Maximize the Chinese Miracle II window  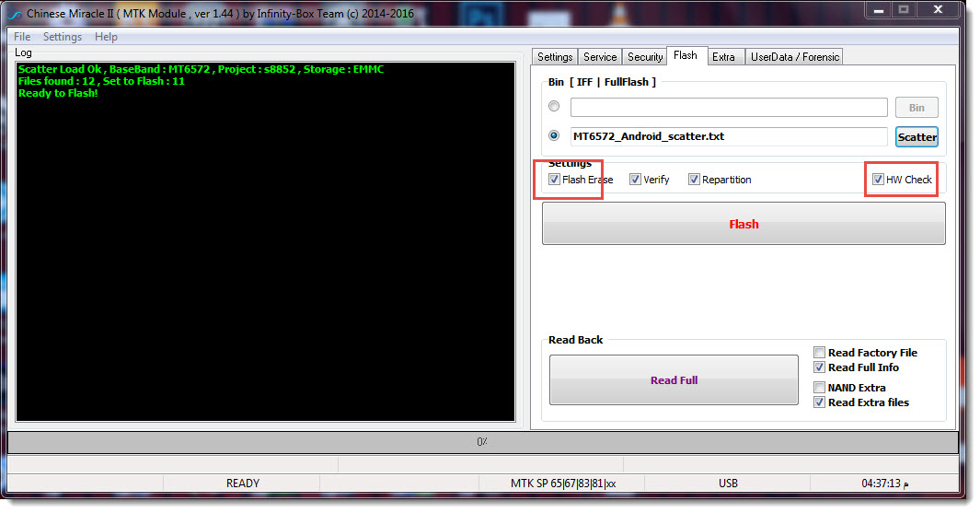[904, 10]
